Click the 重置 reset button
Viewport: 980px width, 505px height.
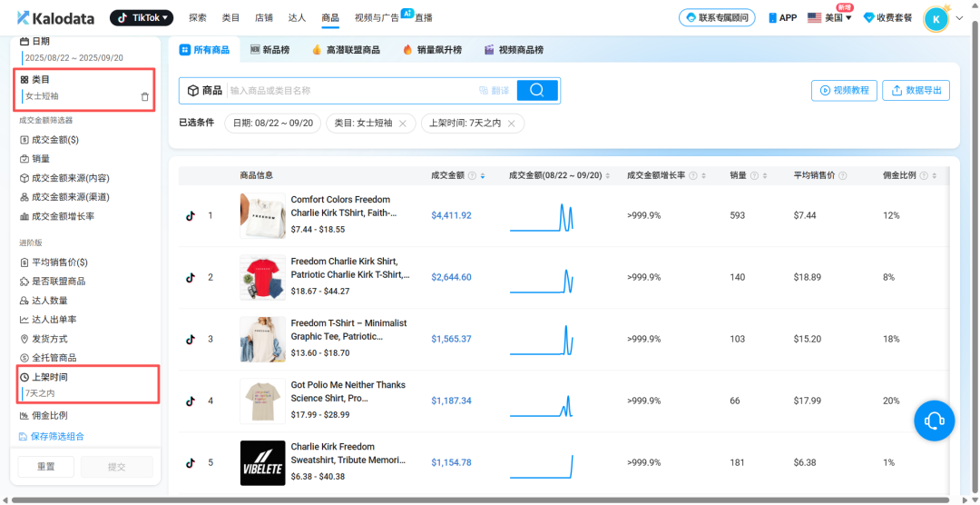(x=45, y=467)
